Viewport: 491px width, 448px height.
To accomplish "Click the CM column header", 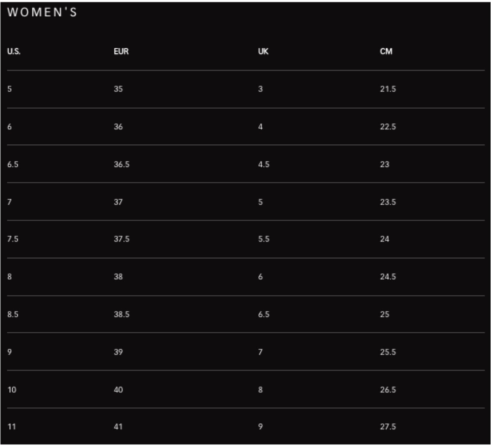I will click(x=386, y=51).
